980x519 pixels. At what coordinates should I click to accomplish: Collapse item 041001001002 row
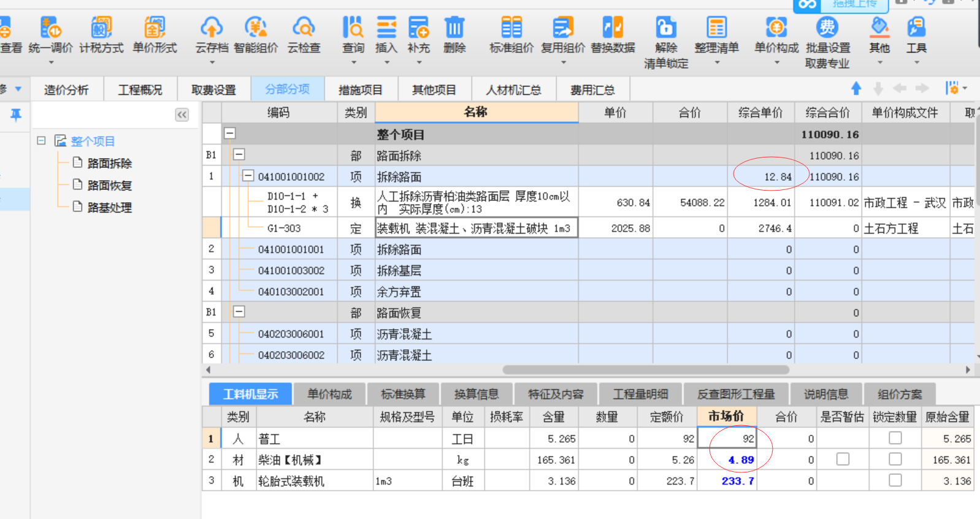(248, 176)
